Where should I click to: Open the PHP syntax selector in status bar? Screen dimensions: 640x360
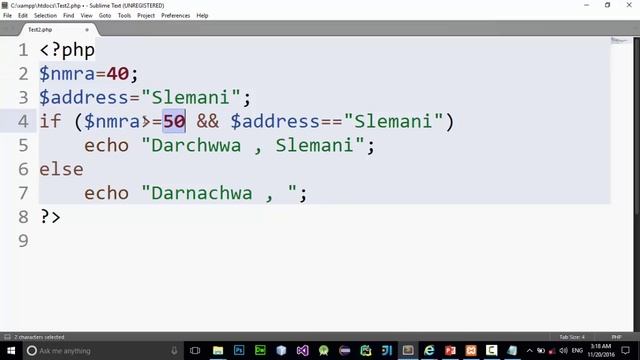tap(616, 337)
